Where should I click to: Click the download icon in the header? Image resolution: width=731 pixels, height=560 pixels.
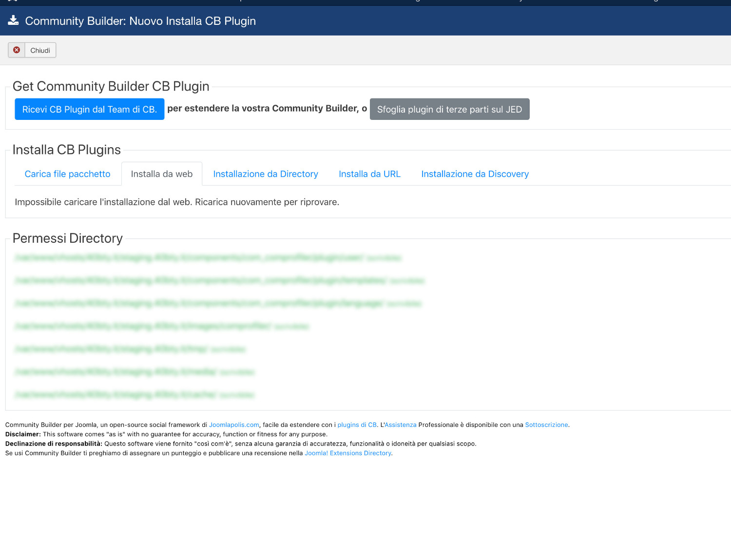click(x=13, y=20)
